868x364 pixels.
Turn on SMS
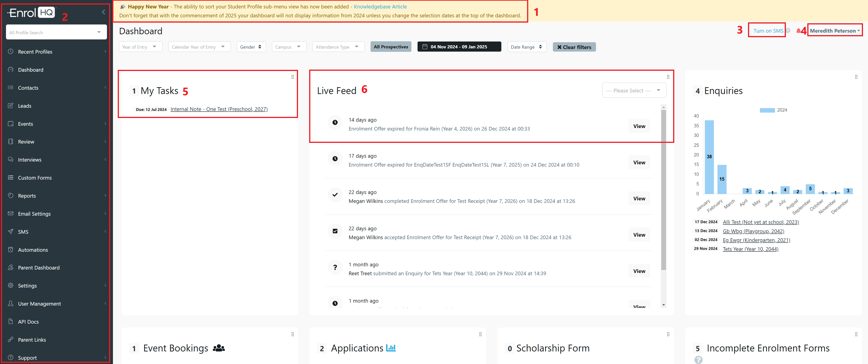pyautogui.click(x=768, y=31)
